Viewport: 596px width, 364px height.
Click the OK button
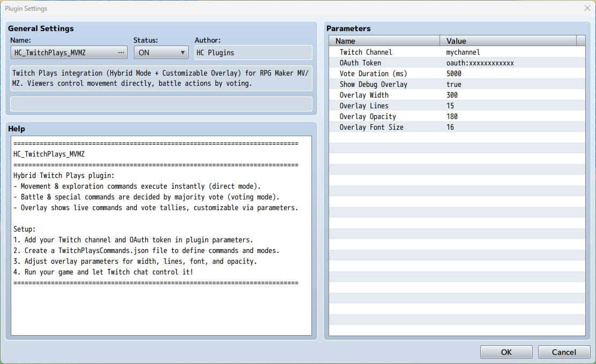tap(506, 352)
